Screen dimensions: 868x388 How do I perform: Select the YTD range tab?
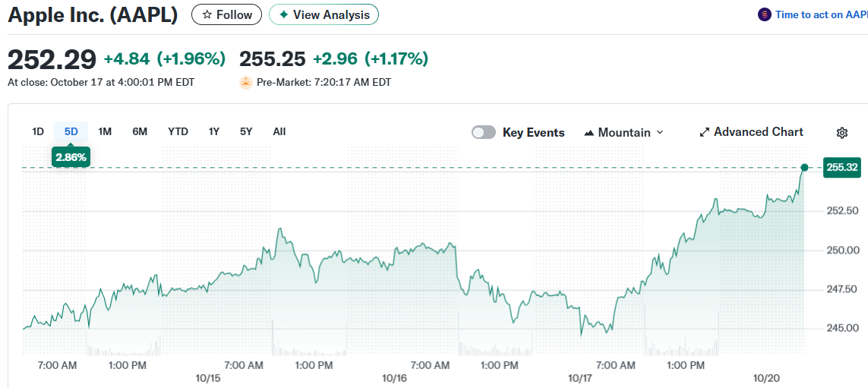[178, 131]
